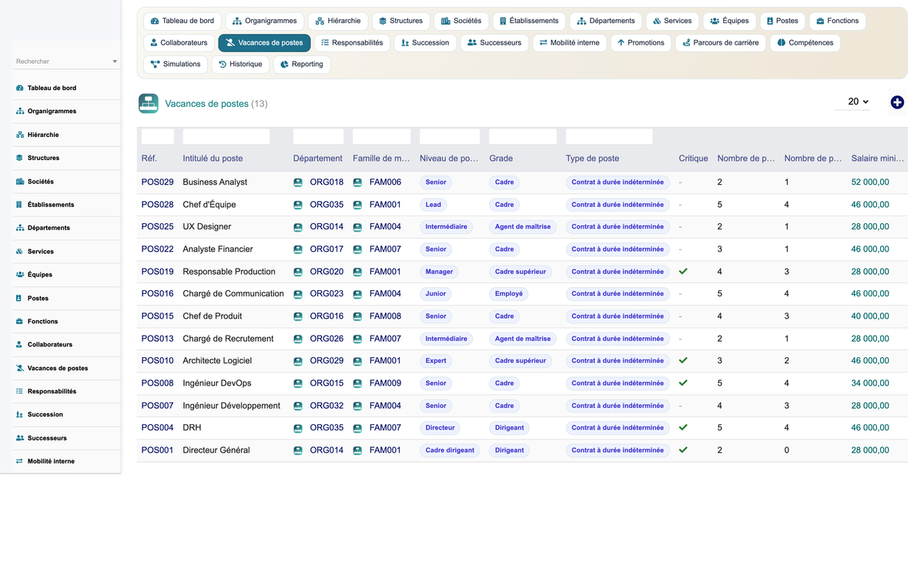The image size is (924, 572).
Task: Click the Fonctions sidebar icon
Action: pos(20,322)
